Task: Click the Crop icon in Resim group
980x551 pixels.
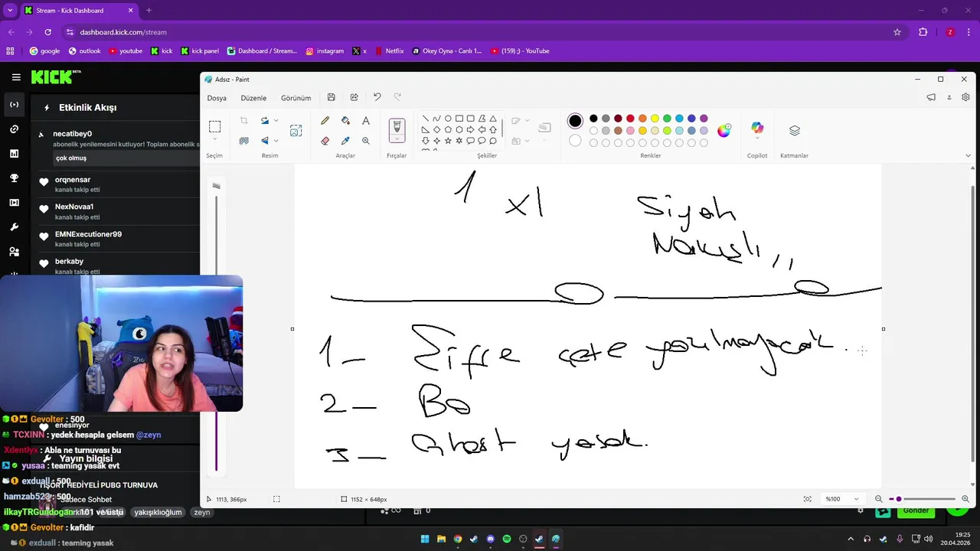Action: pyautogui.click(x=243, y=121)
